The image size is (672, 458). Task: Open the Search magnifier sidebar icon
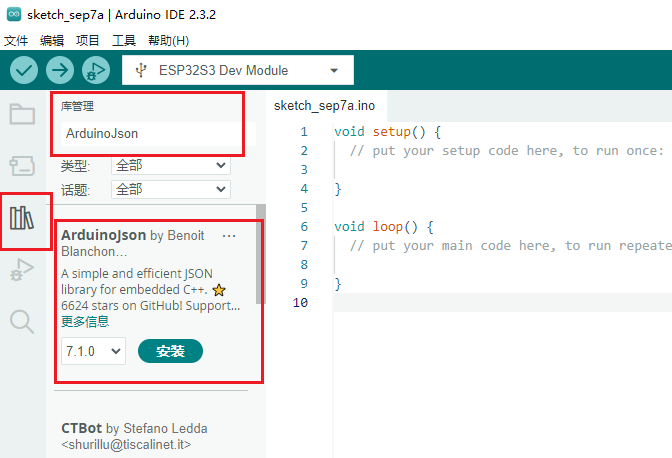point(22,321)
